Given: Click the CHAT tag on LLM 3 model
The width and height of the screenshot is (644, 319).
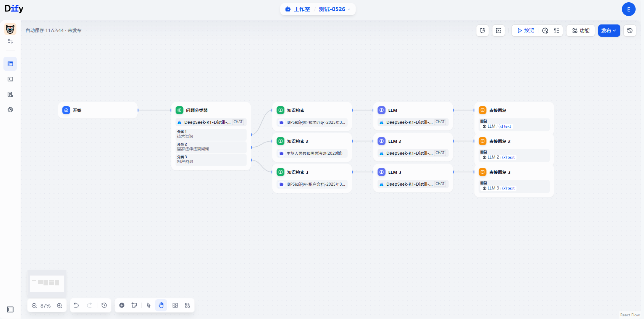Looking at the screenshot, I should click(x=440, y=184).
